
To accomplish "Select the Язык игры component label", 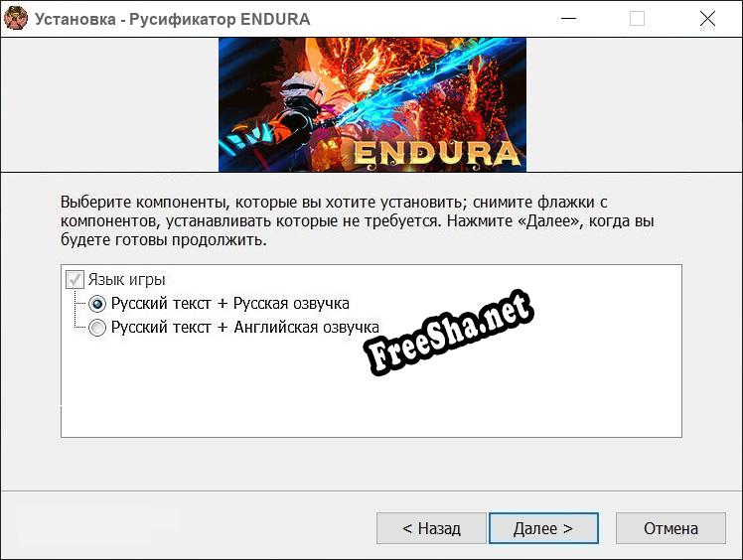I will pyautogui.click(x=126, y=280).
